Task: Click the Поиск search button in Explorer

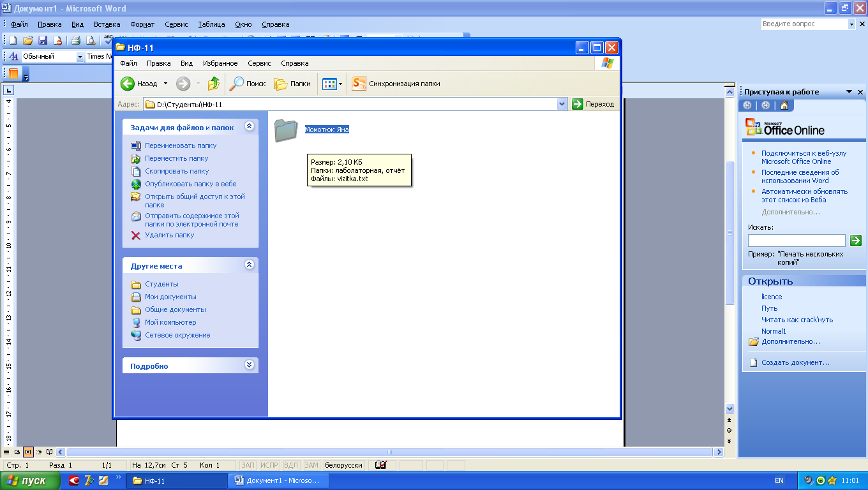Action: coord(248,84)
